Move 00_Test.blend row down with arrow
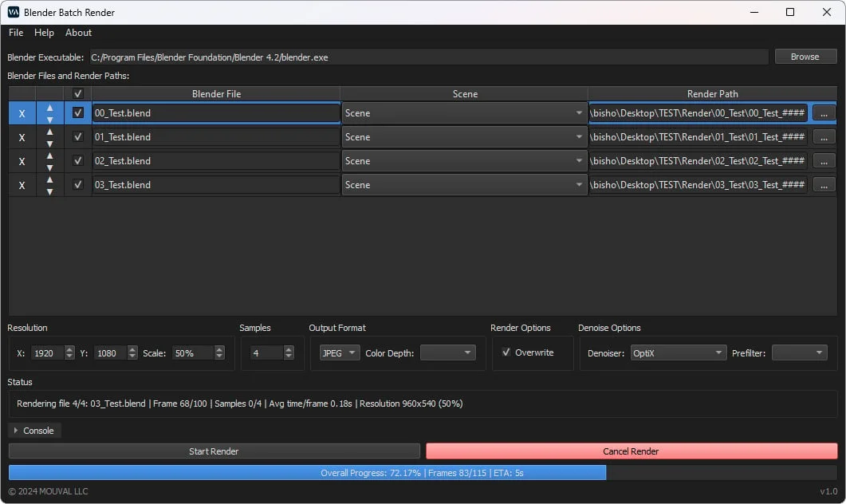Viewport: 846px width, 504px height. point(49,120)
